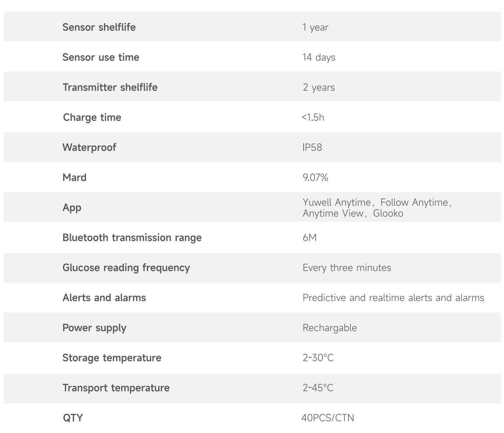Click the Waterproof row label

pos(89,147)
